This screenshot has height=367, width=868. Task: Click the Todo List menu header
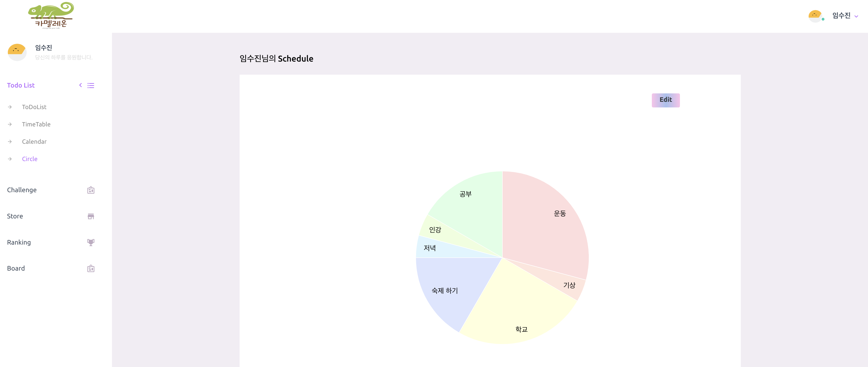tap(21, 85)
